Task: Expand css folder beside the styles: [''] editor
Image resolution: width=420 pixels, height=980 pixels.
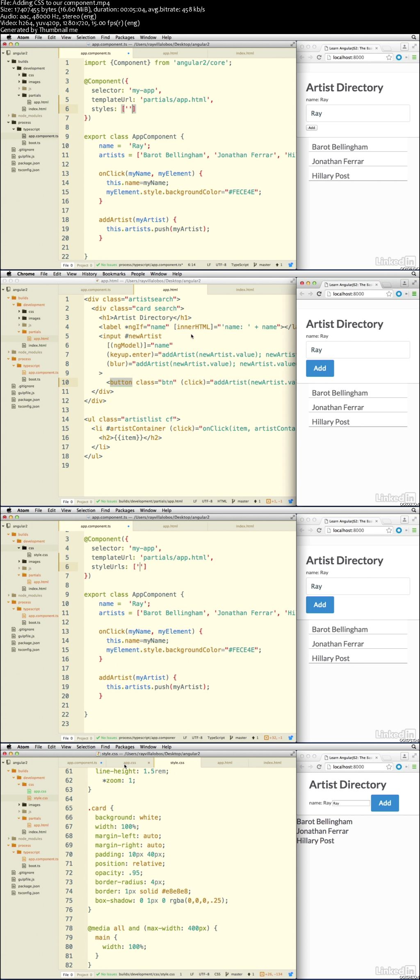Action: point(18,75)
